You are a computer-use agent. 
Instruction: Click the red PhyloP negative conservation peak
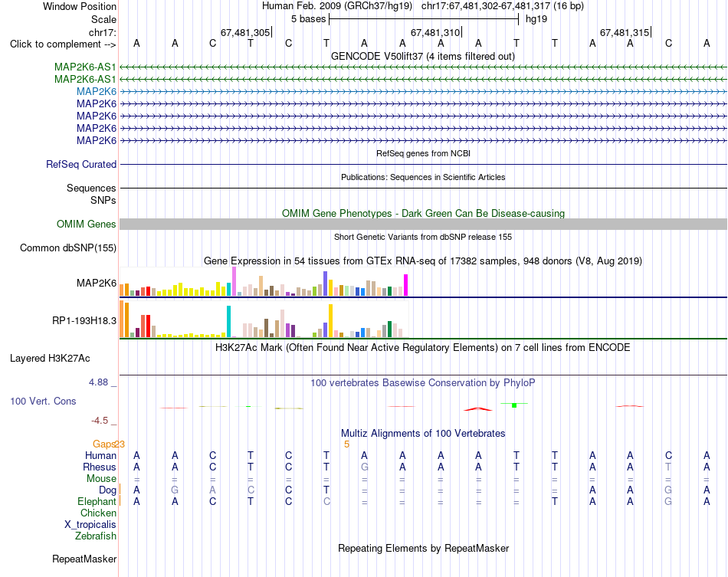[x=478, y=409]
